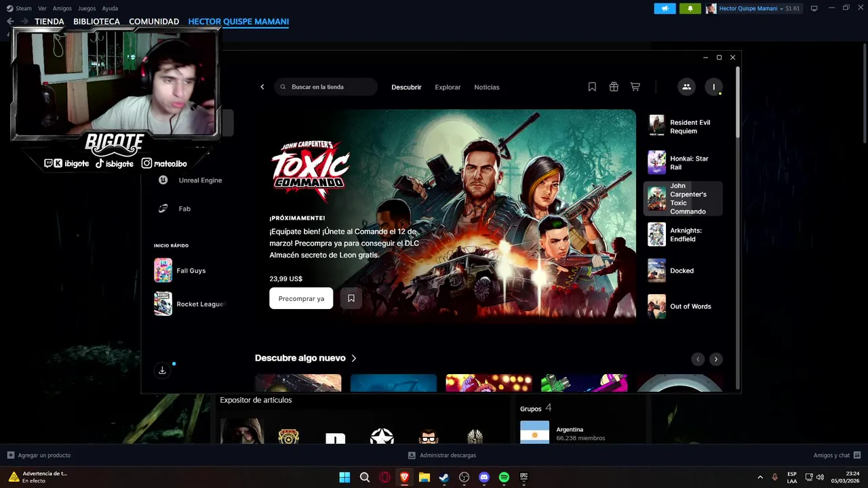The width and height of the screenshot is (868, 488).
Task: Launch Fall Guys from quick launch
Action: click(x=180, y=270)
